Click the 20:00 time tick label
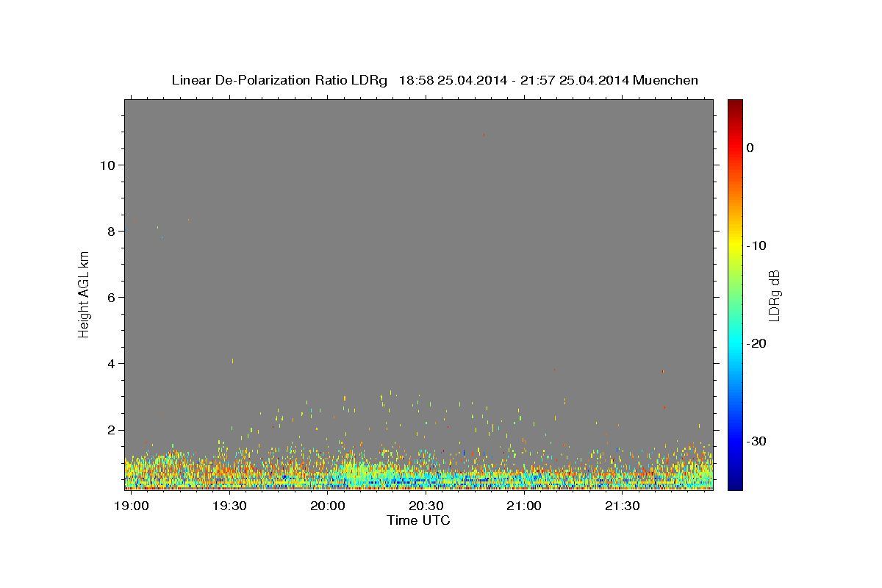 (x=327, y=506)
